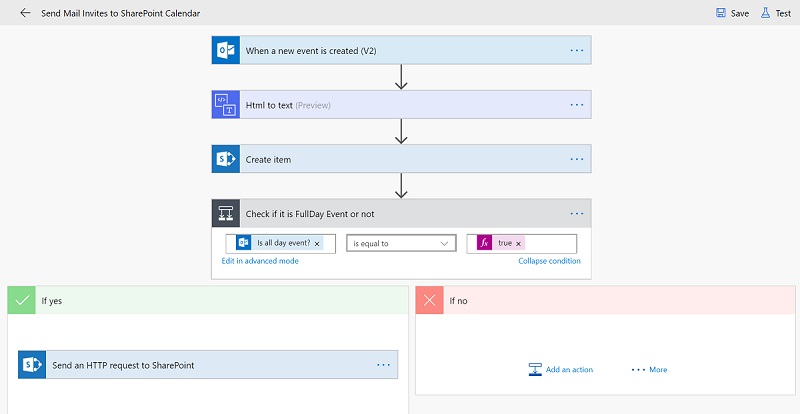Open the 'is equal to' operator dropdown
This screenshot has height=414, width=800.
tap(401, 243)
